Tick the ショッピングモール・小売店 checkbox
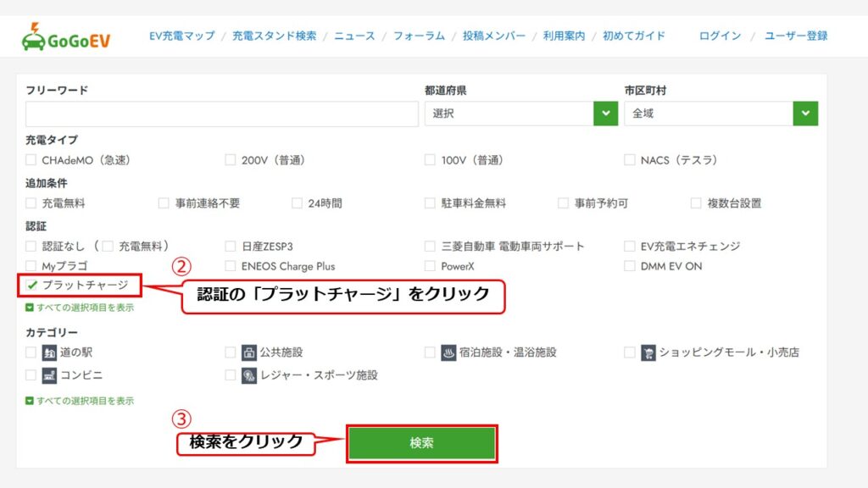This screenshot has height=488, width=868. click(x=630, y=352)
